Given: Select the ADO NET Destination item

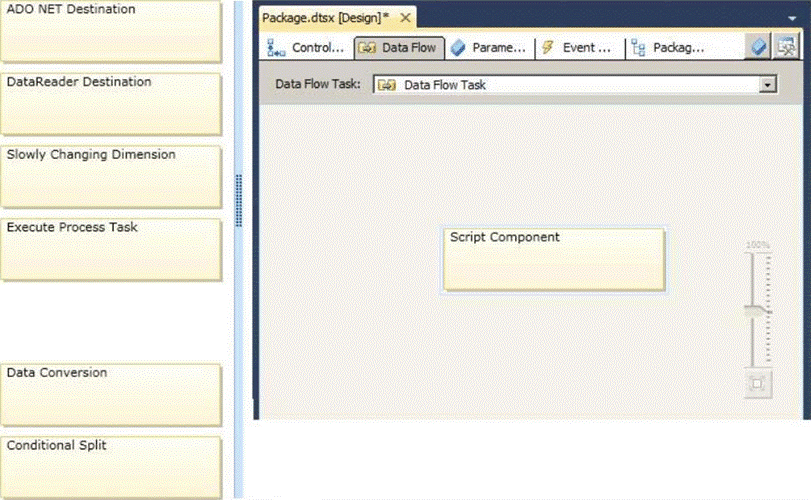Looking at the screenshot, I should [111, 31].
